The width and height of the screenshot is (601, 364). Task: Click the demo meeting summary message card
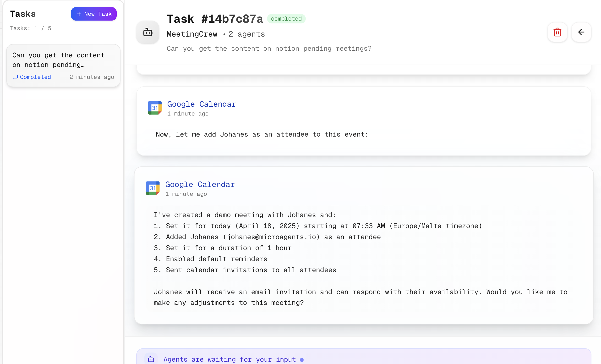[x=364, y=245]
